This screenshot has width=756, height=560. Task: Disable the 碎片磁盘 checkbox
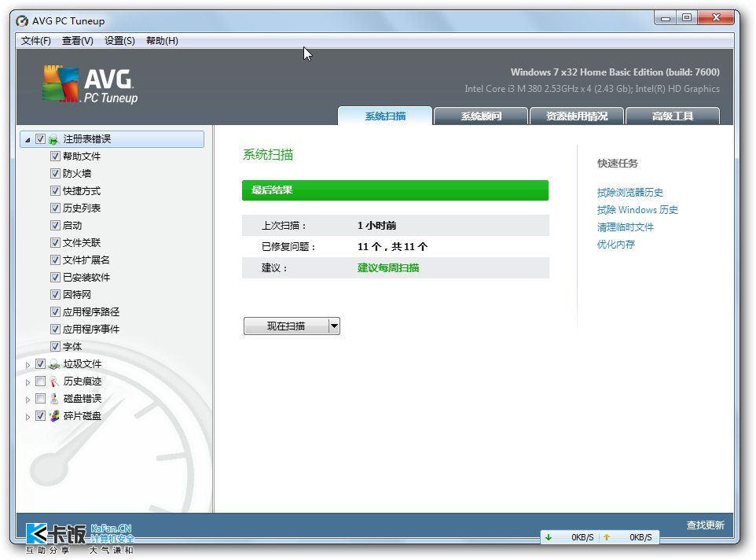tap(41, 415)
